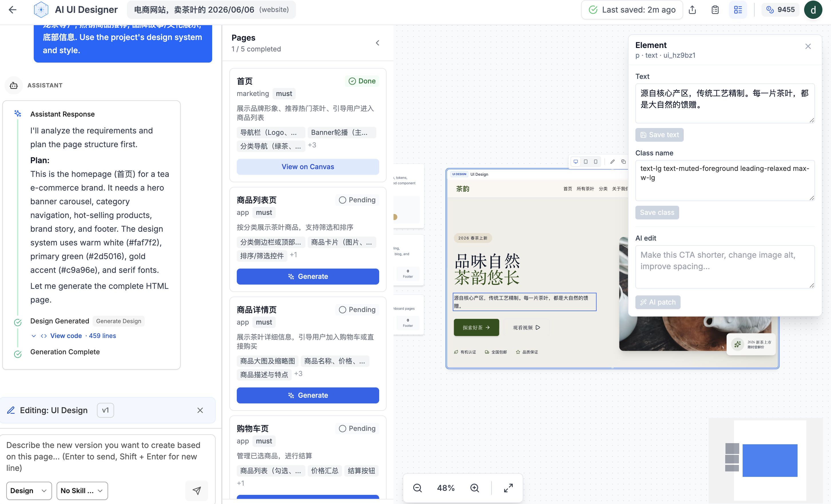Image resolution: width=831 pixels, height=504 pixels.
Task: Click the Done status on 首页
Action: (362, 81)
